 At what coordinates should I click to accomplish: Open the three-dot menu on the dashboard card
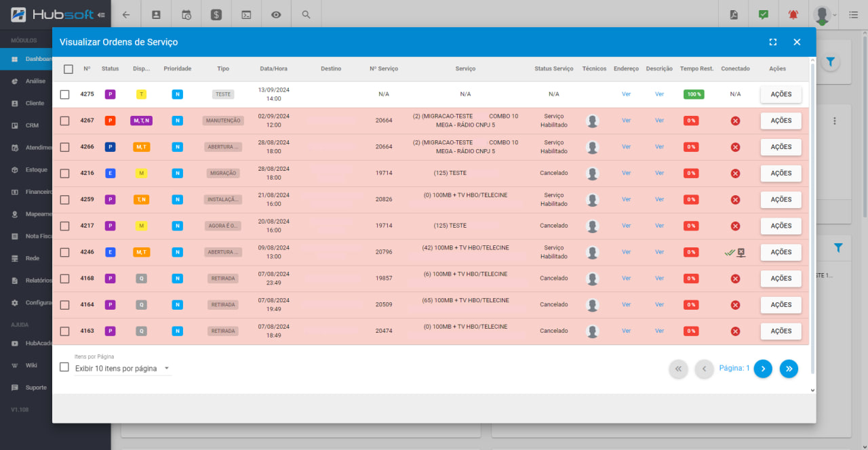[x=835, y=121]
